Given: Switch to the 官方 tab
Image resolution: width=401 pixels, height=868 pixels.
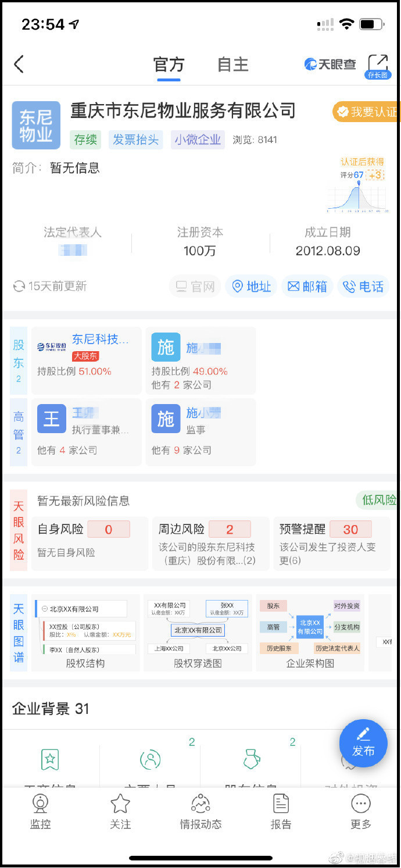Looking at the screenshot, I should (x=169, y=64).
